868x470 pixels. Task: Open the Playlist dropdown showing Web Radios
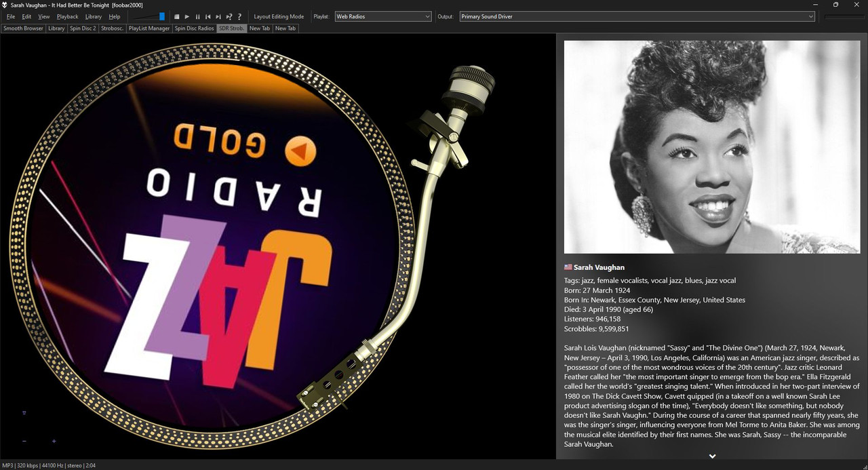(383, 16)
